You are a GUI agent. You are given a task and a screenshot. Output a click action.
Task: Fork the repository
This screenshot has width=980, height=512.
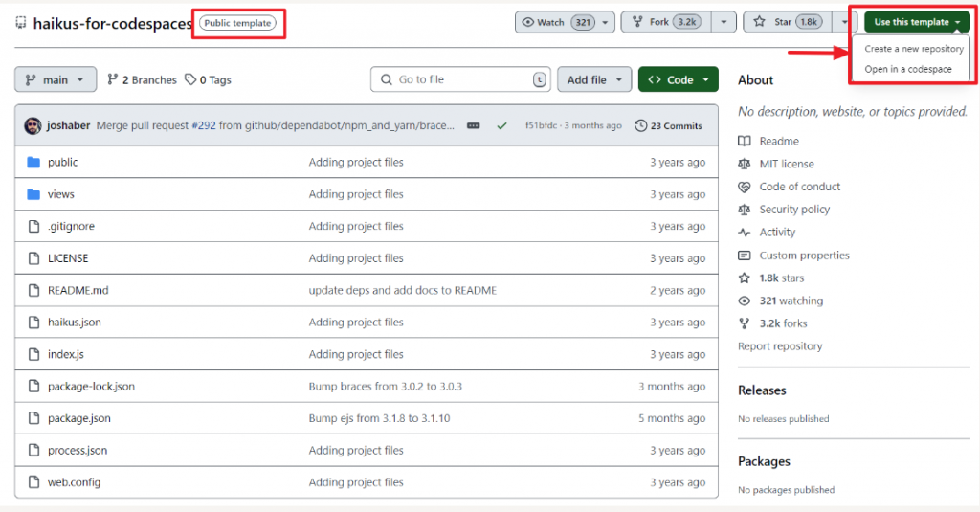click(x=666, y=22)
